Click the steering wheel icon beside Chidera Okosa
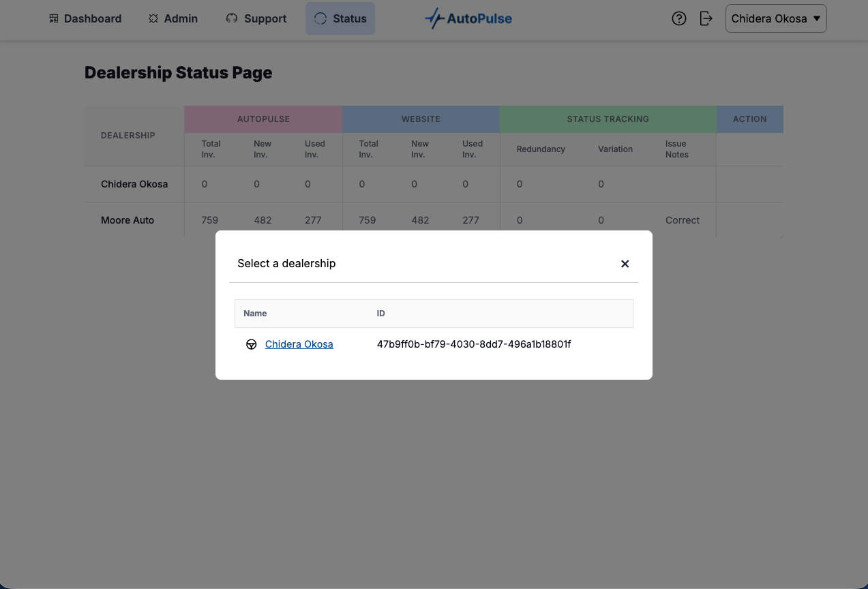 [252, 344]
